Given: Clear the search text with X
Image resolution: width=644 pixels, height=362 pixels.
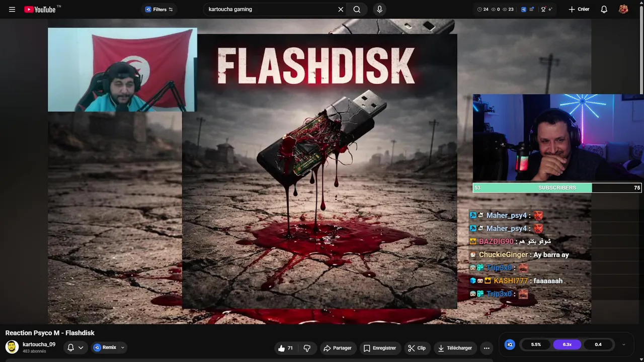Looking at the screenshot, I should coord(341,9).
